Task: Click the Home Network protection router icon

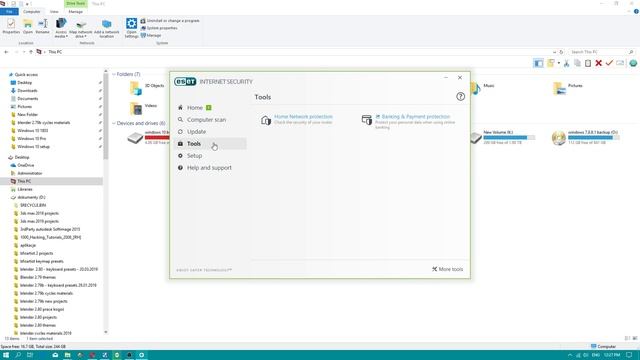Action: [266, 120]
